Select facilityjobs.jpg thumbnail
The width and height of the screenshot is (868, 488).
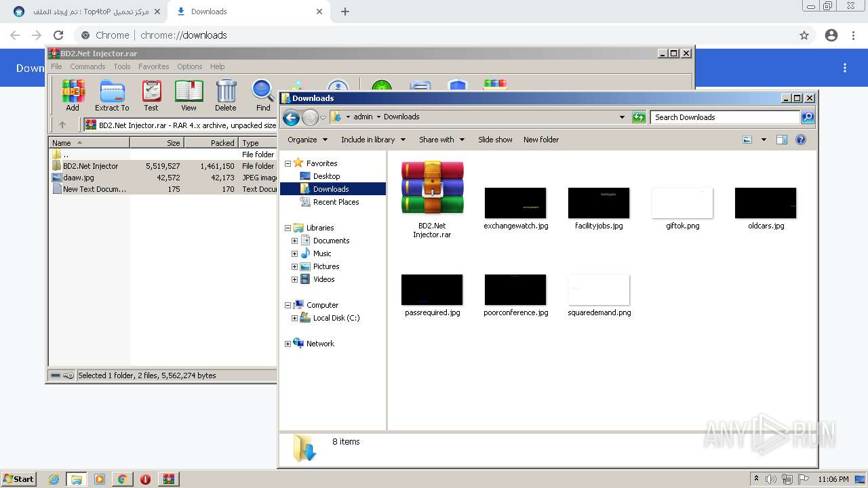599,209
